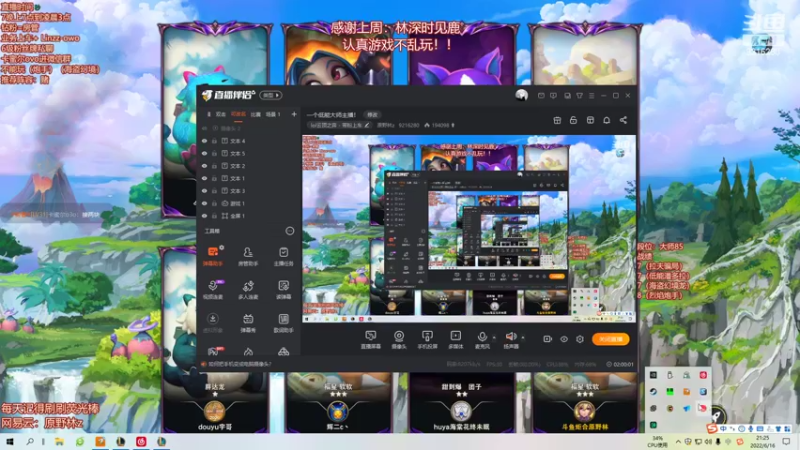This screenshot has width=800, height=450.
Task: Open the speaker options arrow
Action: [x=522, y=337]
